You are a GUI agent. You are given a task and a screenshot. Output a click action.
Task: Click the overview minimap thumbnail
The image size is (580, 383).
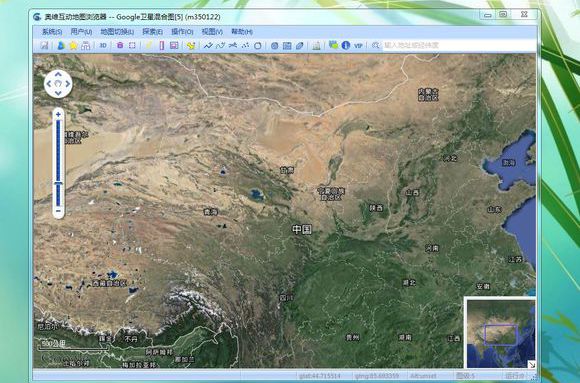[500, 333]
